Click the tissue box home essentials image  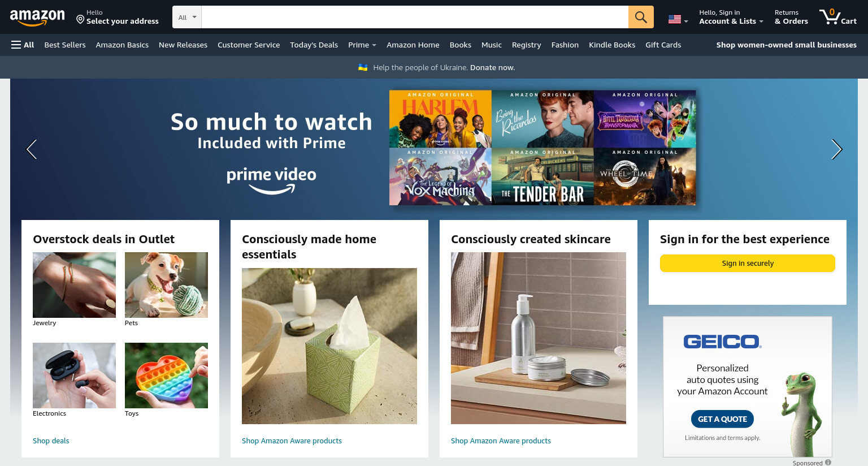[x=329, y=346]
